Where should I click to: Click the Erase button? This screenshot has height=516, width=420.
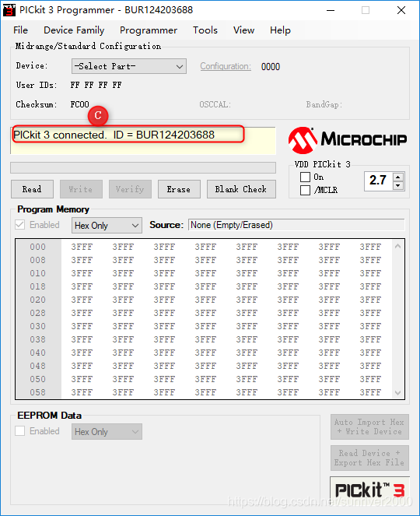(179, 189)
